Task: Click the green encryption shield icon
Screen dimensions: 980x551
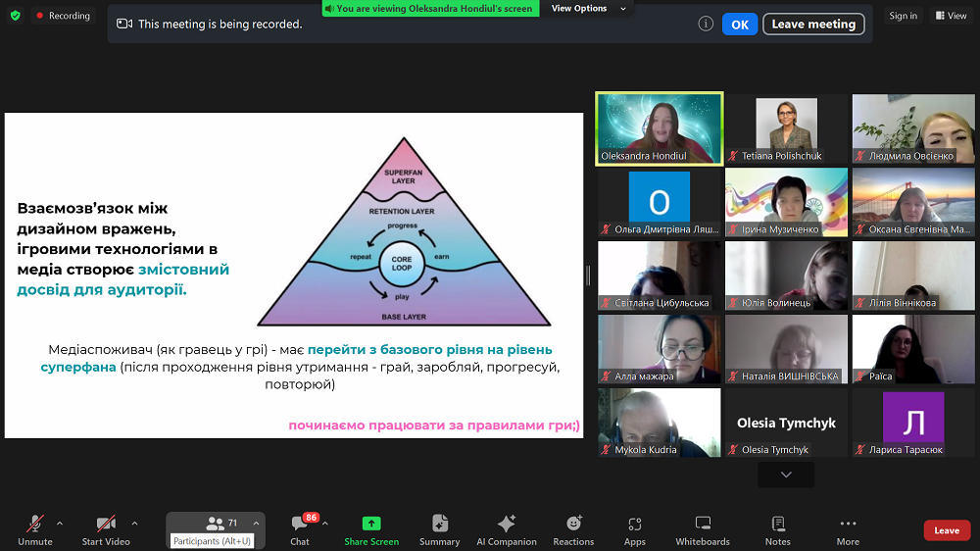Action: click(15, 16)
